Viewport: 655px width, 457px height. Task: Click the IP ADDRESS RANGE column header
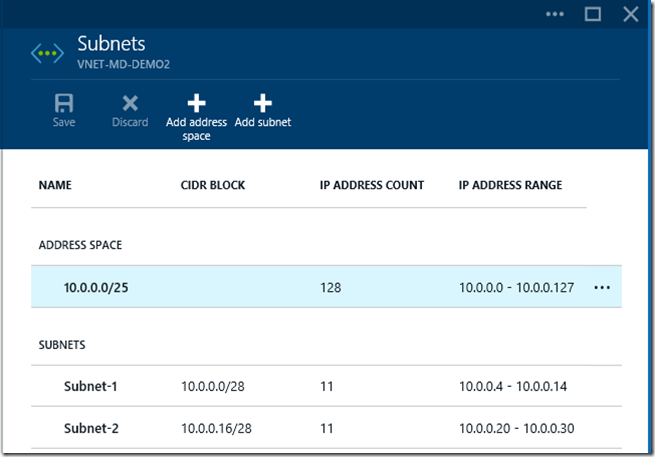coord(510,185)
